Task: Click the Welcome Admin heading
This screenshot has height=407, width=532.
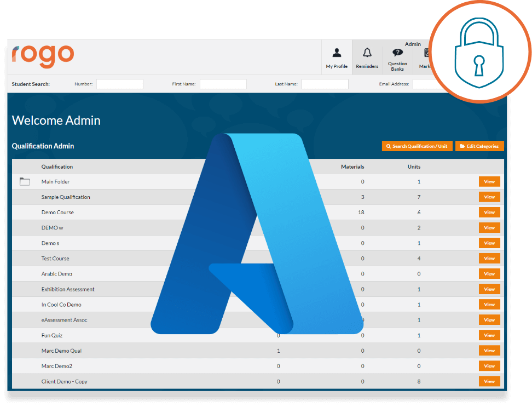Action: (56, 121)
